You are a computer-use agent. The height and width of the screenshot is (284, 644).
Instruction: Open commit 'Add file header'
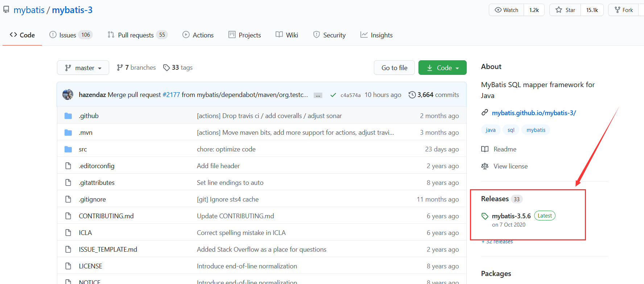218,166
